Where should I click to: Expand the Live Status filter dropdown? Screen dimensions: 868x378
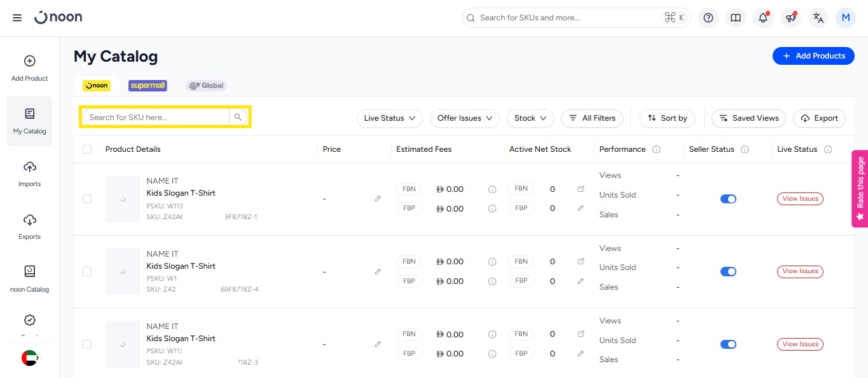pyautogui.click(x=389, y=118)
